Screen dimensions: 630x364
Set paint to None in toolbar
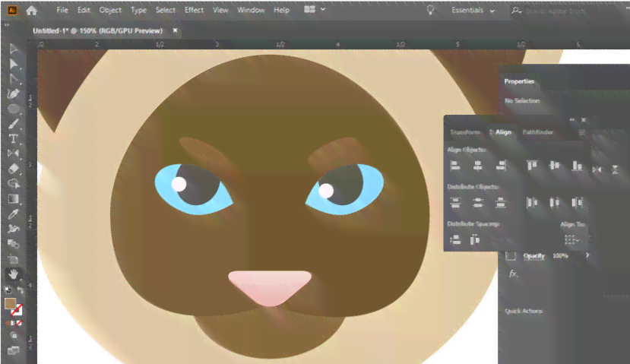coord(19,323)
